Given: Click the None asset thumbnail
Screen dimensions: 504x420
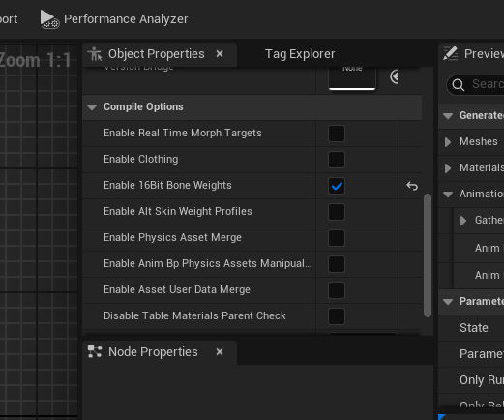Looking at the screenshot, I should click(352, 77).
